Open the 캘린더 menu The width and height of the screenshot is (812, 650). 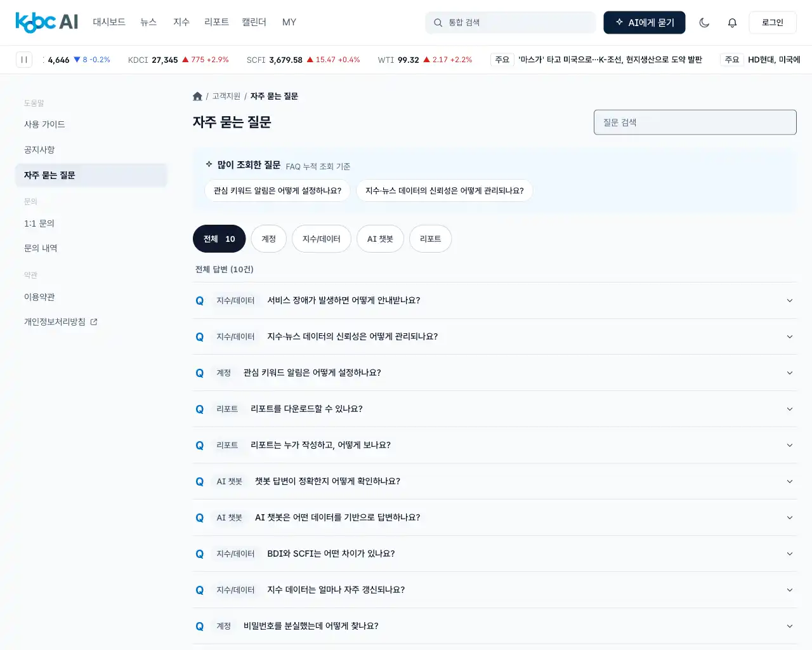254,22
